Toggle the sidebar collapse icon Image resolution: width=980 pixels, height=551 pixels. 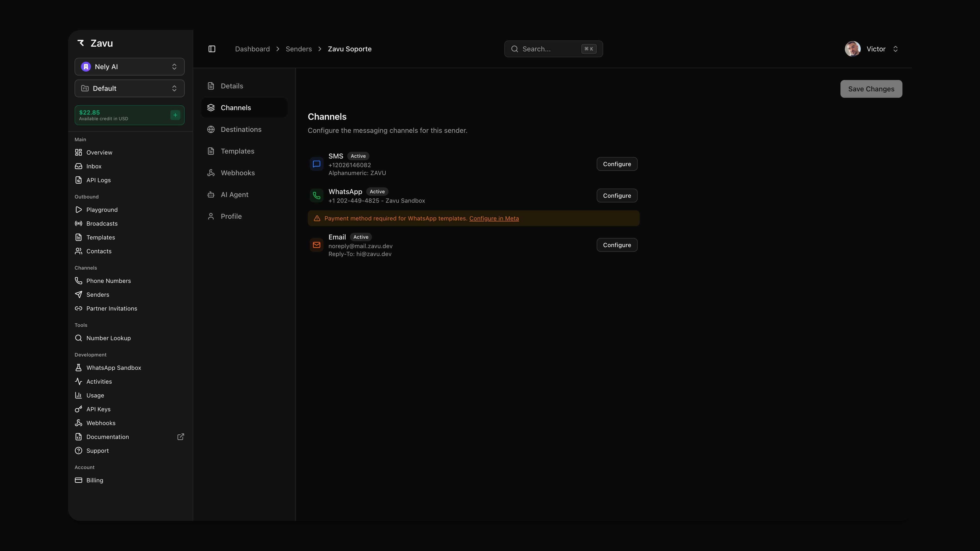pos(212,49)
